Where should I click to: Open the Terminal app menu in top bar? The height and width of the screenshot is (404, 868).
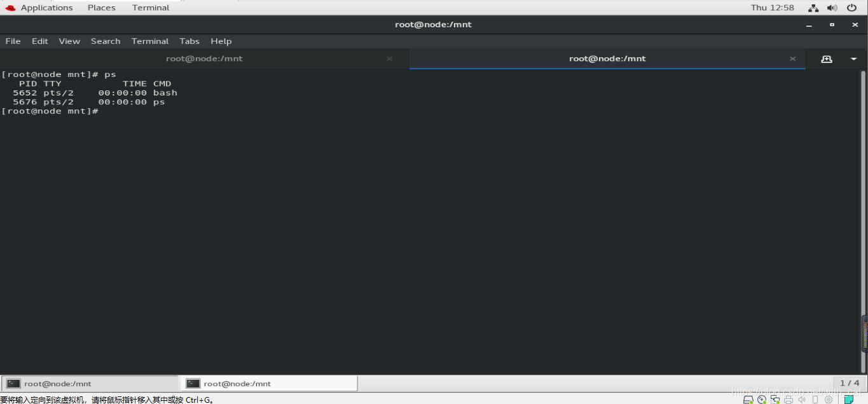(x=151, y=8)
